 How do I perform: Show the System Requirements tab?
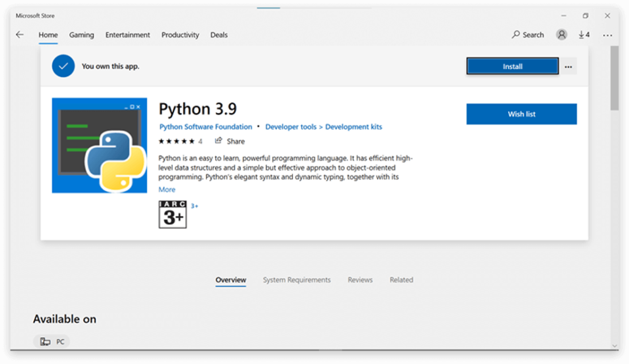tap(297, 280)
